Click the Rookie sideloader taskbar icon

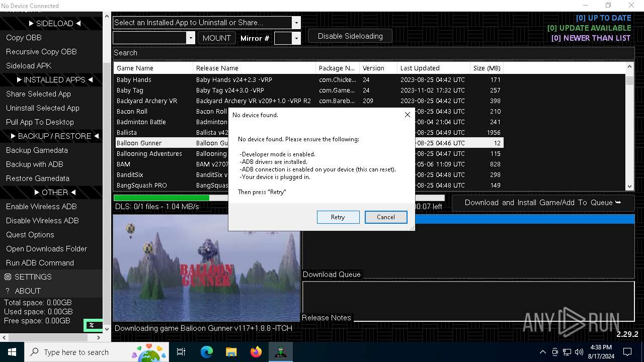(281, 352)
